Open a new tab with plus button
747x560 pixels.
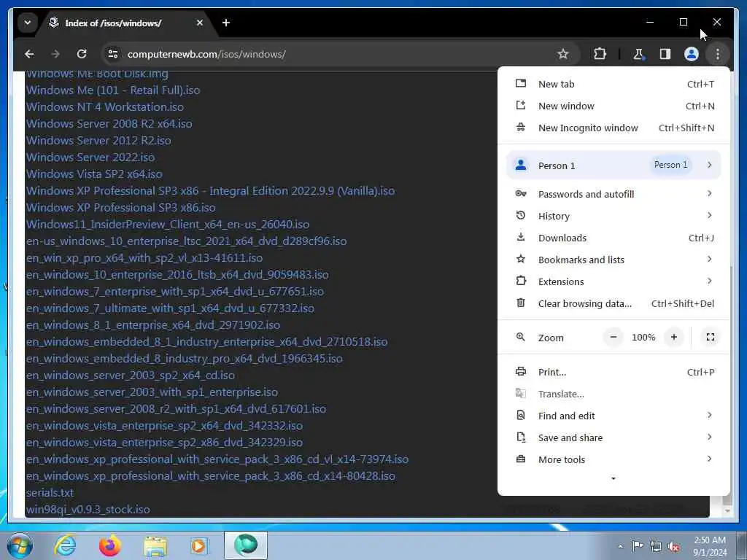click(x=226, y=23)
